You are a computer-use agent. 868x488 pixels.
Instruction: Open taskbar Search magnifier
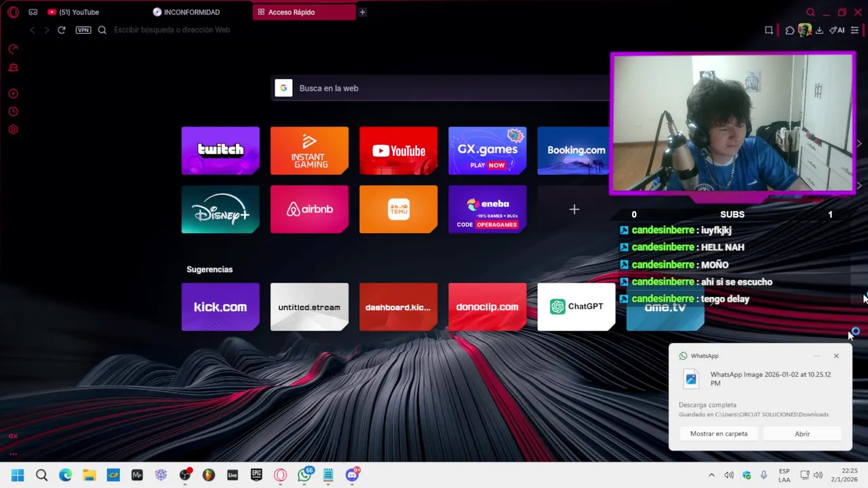(41, 475)
